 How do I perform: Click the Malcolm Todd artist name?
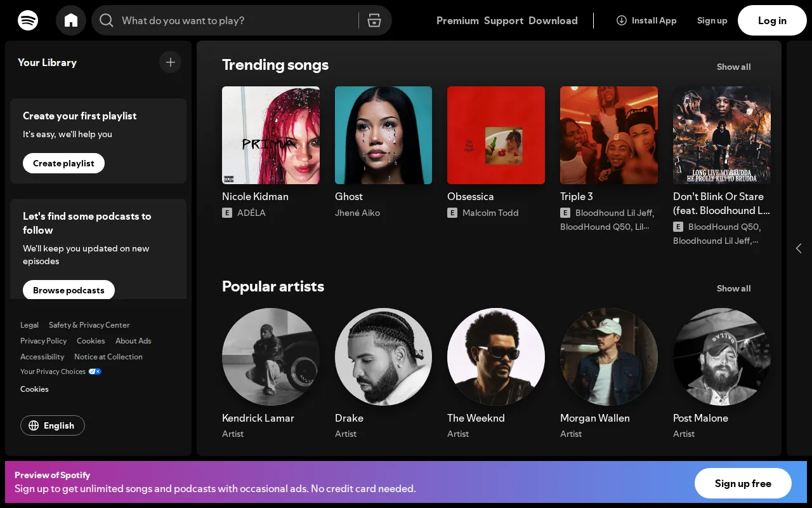490,213
